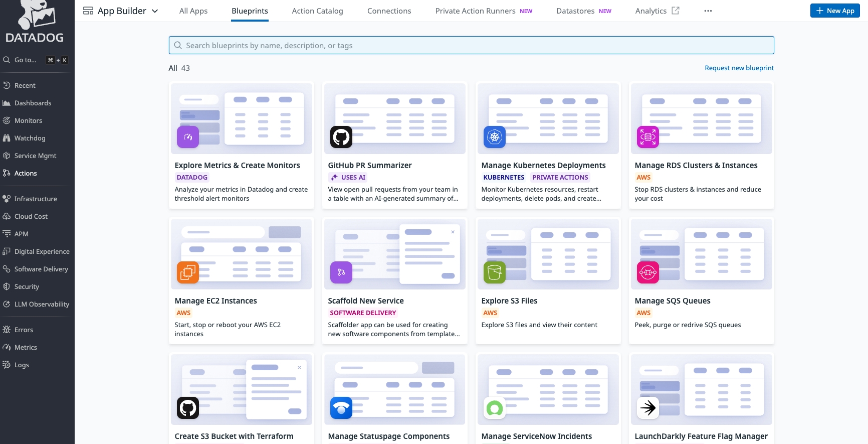Click the GitHub icon on PR Summarizer card
The width and height of the screenshot is (868, 444).
[x=341, y=137]
